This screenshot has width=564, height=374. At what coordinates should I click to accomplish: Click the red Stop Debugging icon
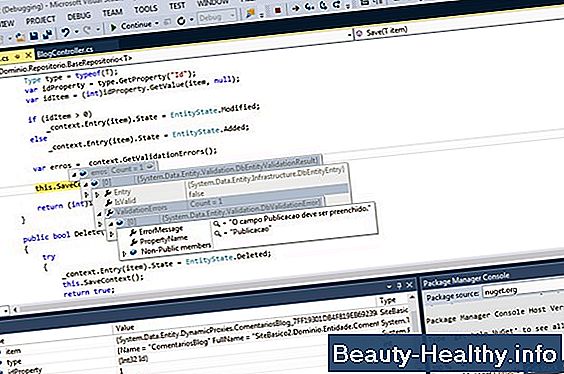[x=277, y=11]
